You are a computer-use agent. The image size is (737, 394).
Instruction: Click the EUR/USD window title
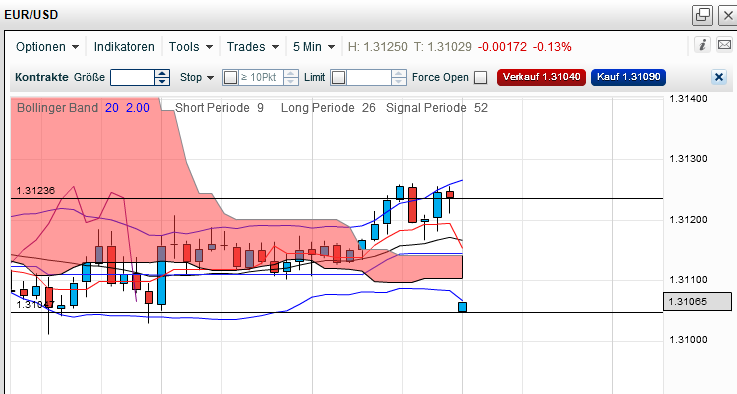click(31, 15)
